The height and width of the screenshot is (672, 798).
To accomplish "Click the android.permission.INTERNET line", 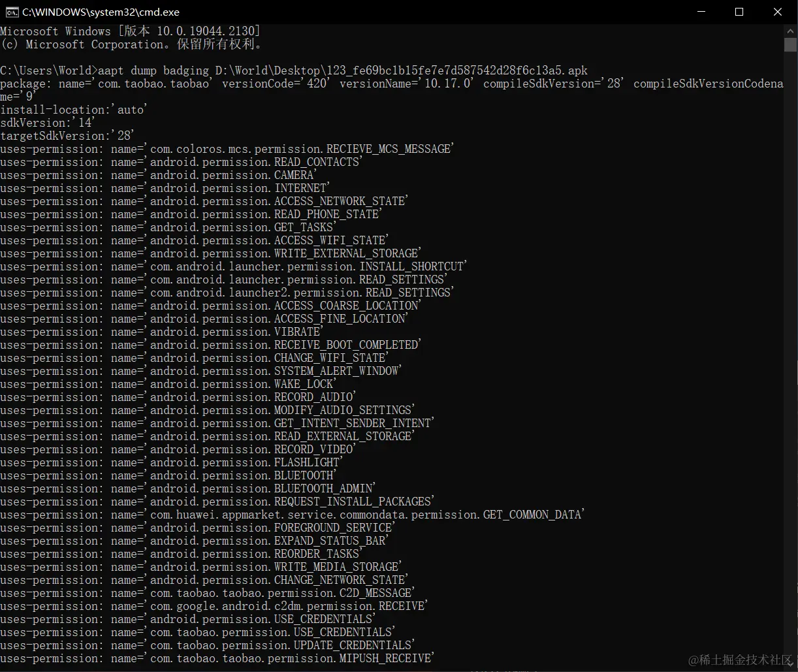I will click(165, 188).
